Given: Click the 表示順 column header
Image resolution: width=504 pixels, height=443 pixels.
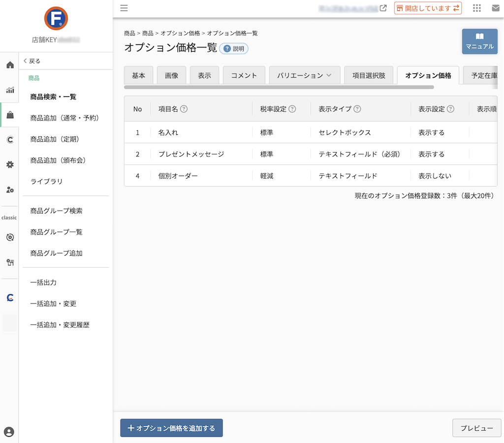Looking at the screenshot, I should tap(487, 109).
